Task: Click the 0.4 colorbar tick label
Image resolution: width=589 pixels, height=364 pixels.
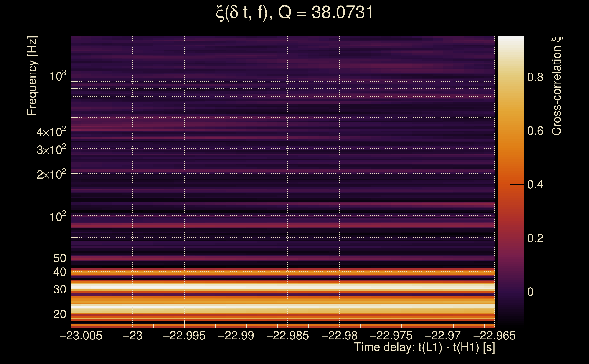Action: [x=535, y=185]
